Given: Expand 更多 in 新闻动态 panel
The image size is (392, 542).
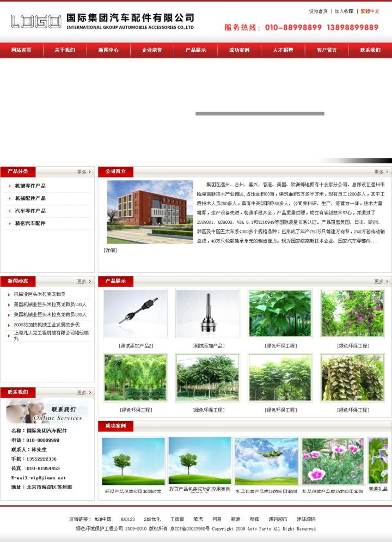Looking at the screenshot, I should coord(82,282).
